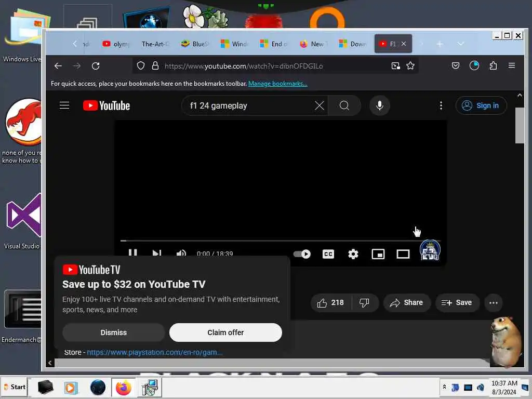Switch to The-Art-C tab
The image size is (532, 399).
click(x=155, y=44)
